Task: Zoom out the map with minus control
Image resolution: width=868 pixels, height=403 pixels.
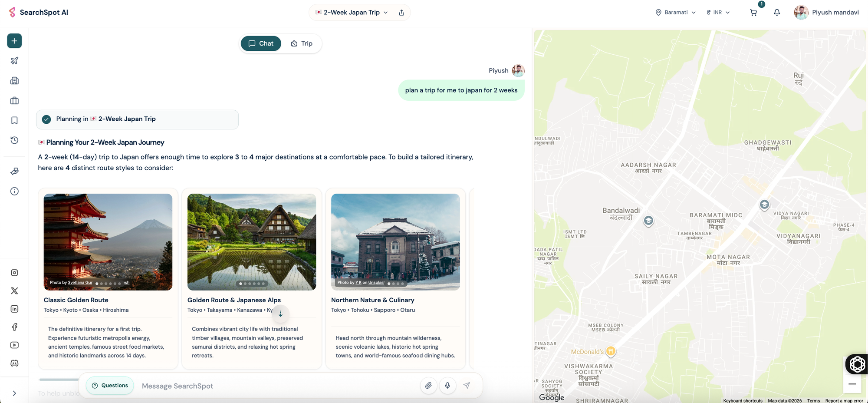Action: tap(852, 384)
